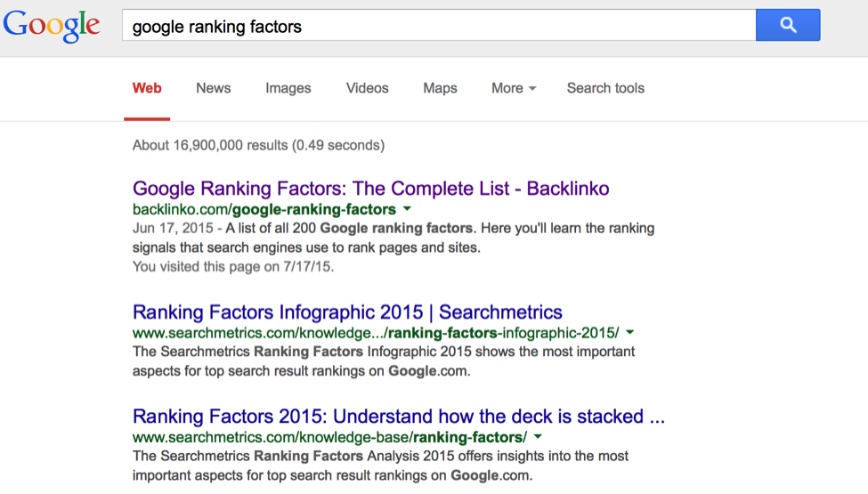Click the green Searchmetrics infographic URL text

[x=375, y=333]
